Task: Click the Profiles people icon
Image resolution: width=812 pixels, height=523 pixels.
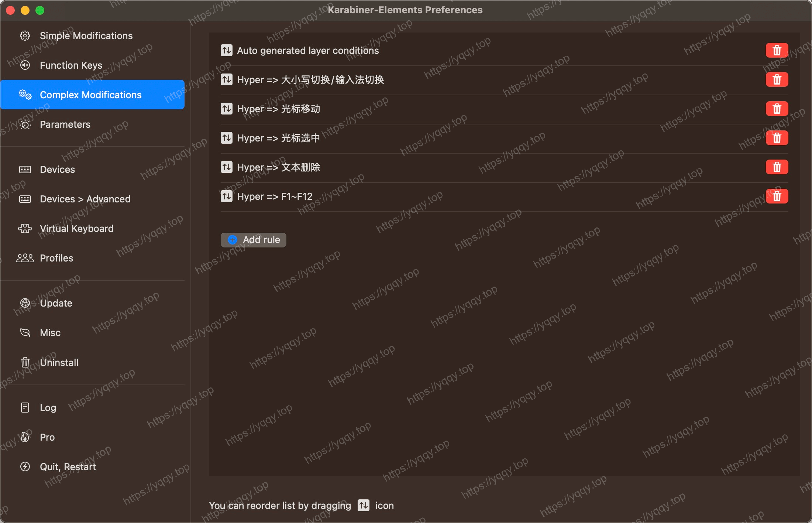Action: coord(25,258)
